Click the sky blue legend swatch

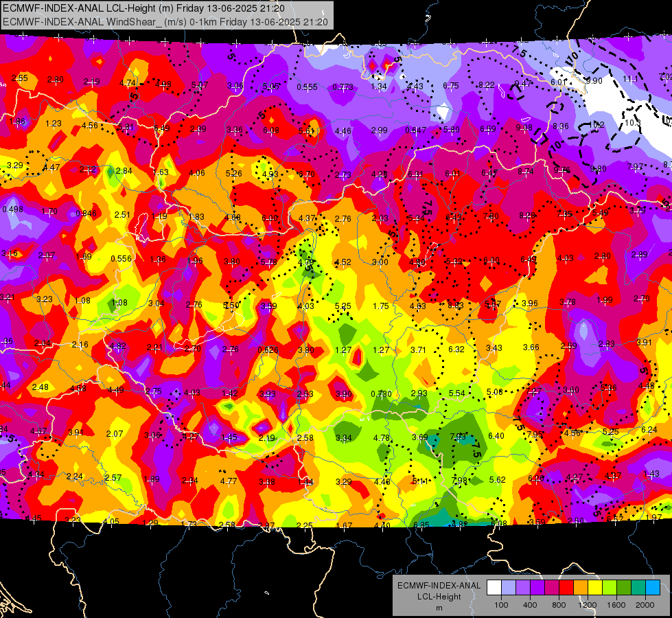point(653,588)
